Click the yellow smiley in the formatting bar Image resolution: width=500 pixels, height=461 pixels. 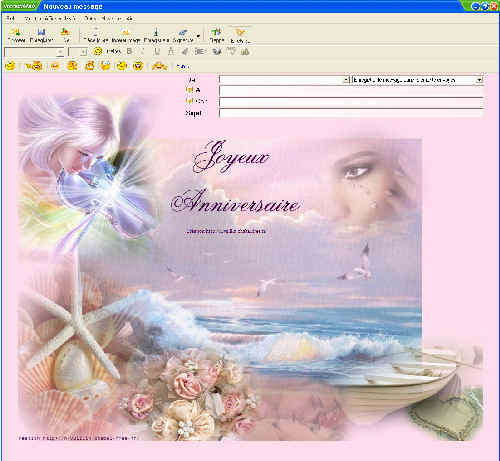(x=98, y=51)
